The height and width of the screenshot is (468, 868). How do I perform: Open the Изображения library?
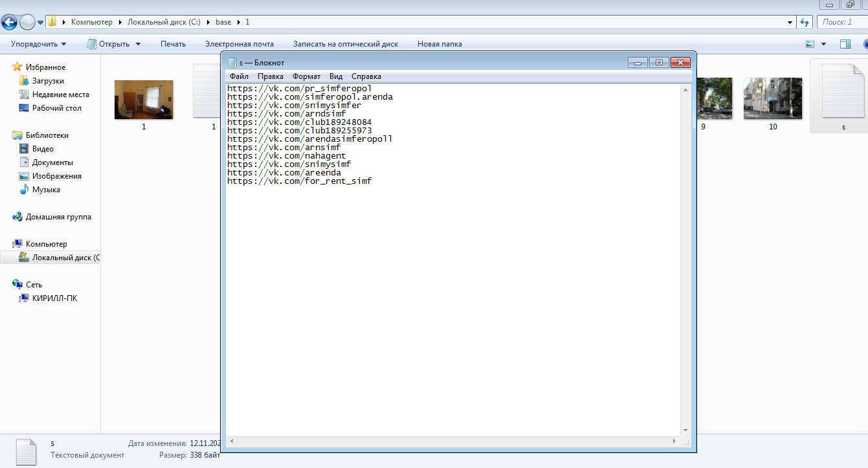[56, 176]
